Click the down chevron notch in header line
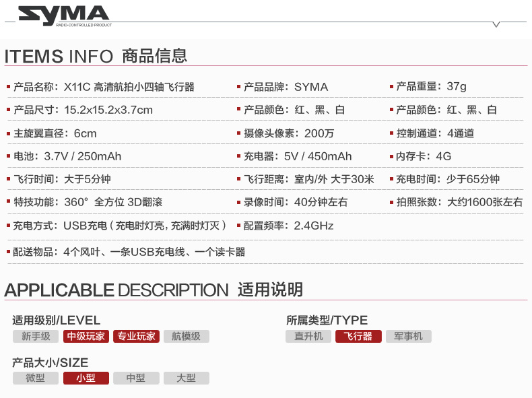532x398 pixels. pos(496,25)
